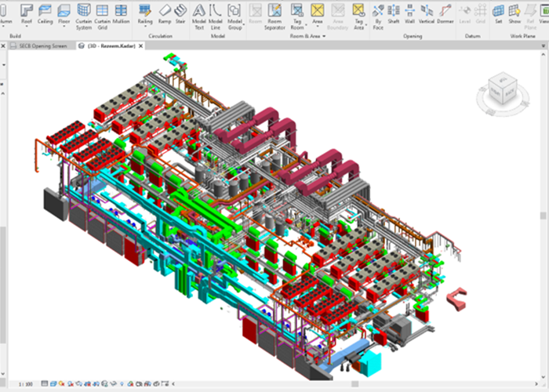
Task: Select the Model Group tool
Action: (235, 16)
